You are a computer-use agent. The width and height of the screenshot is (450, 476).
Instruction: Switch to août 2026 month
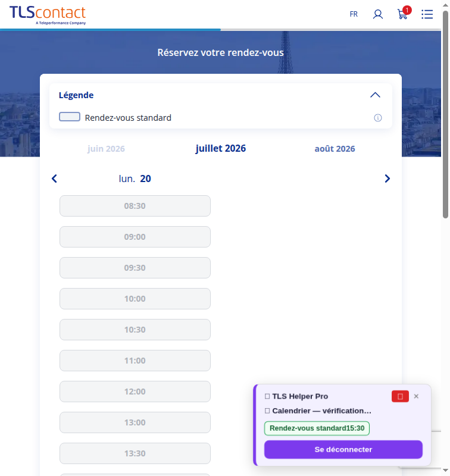[x=335, y=149]
